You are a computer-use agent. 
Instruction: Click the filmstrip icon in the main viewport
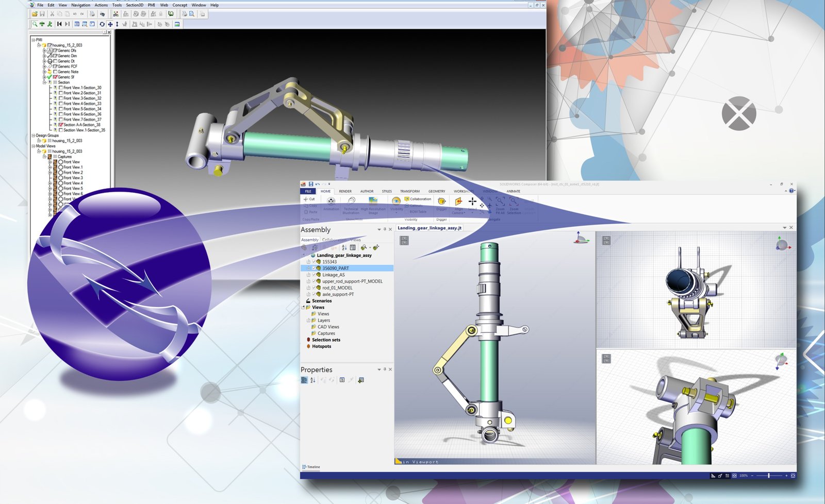point(404,240)
